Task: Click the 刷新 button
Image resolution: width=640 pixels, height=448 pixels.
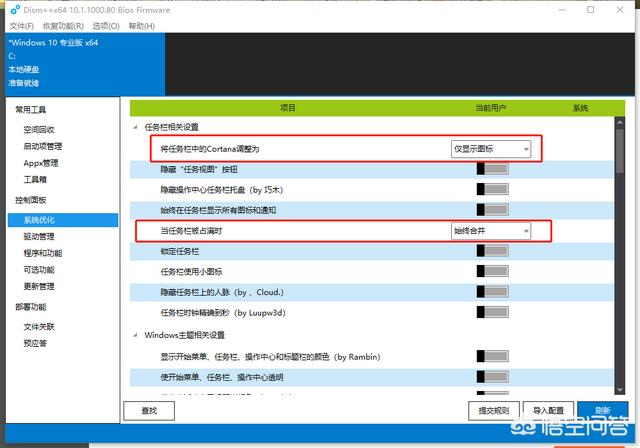Action: 603,410
